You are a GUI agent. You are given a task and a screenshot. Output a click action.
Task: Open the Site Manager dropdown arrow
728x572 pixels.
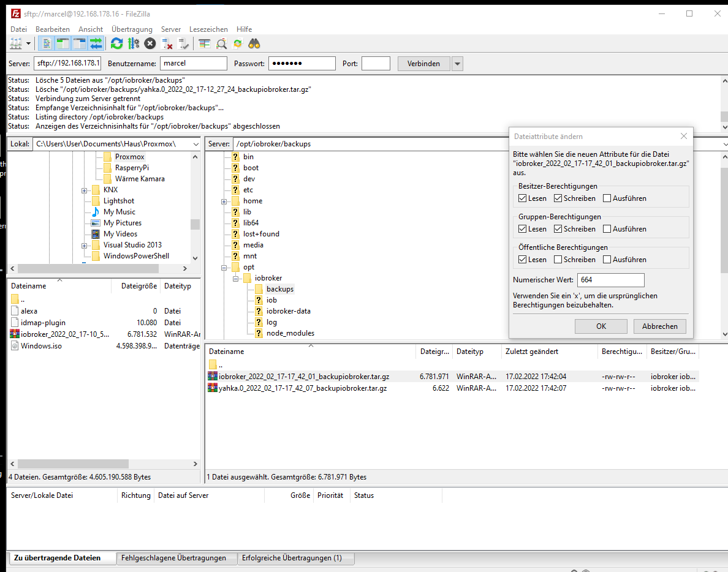(x=28, y=44)
